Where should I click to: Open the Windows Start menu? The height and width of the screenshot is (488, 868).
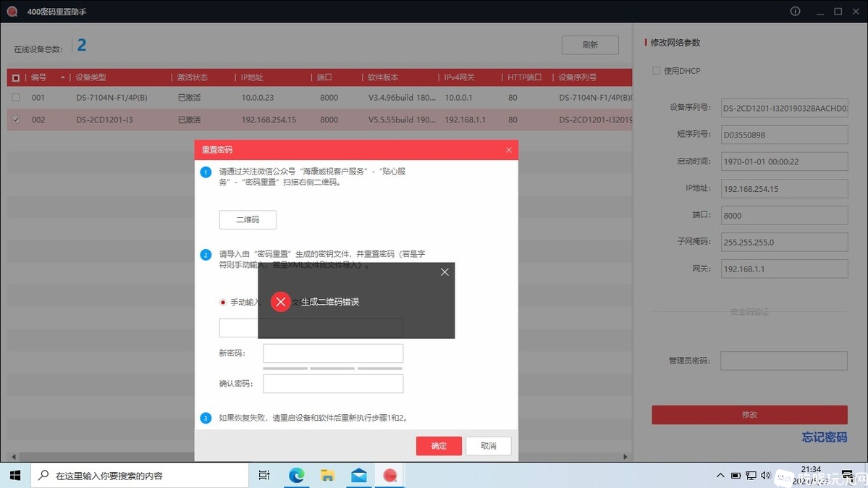[x=15, y=475]
